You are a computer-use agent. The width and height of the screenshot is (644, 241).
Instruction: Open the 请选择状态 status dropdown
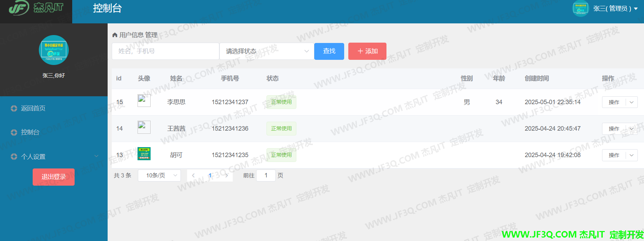coord(267,51)
